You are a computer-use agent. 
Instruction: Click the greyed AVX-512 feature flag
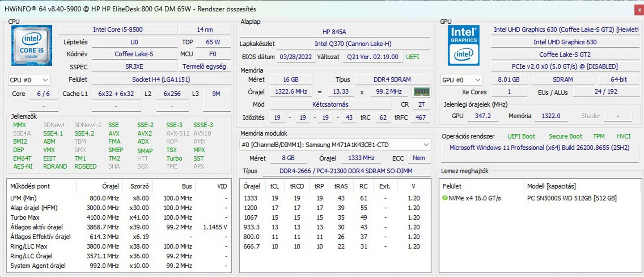[x=178, y=133]
